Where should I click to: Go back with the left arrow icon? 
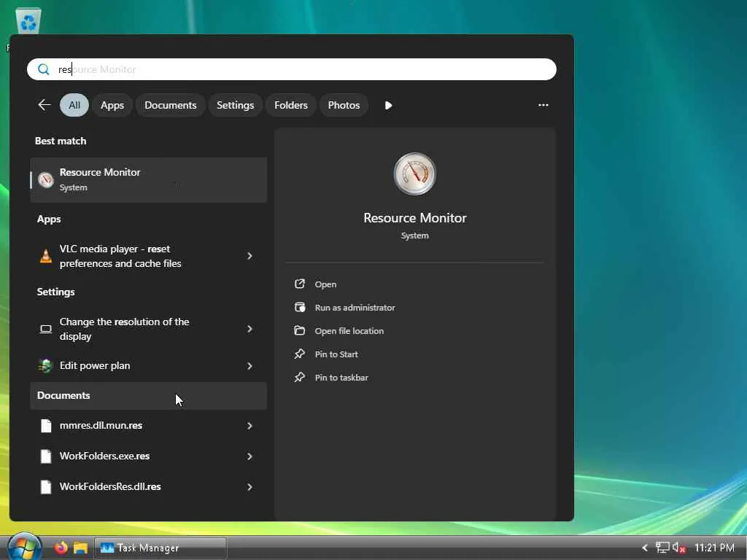(44, 105)
